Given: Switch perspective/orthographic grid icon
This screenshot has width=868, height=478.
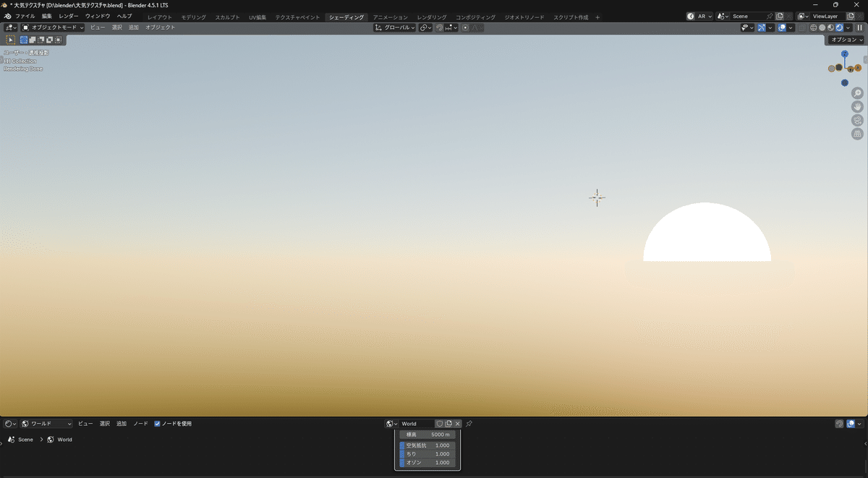Looking at the screenshot, I should 857,134.
